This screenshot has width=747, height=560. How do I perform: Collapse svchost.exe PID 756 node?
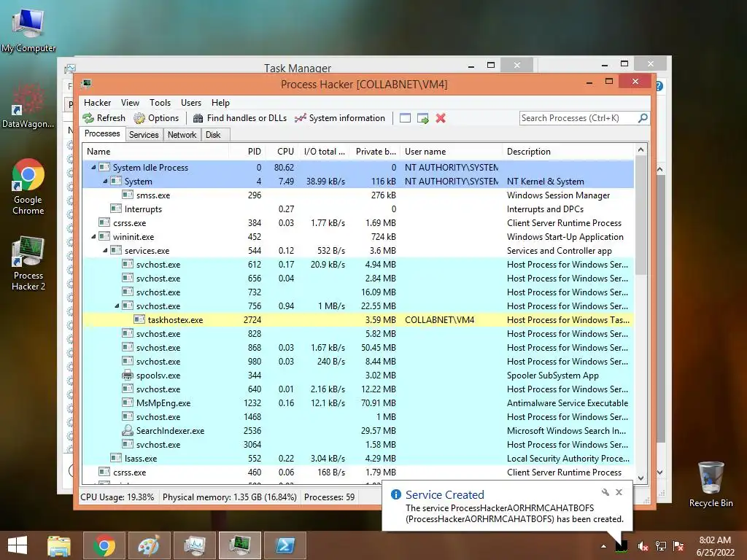click(117, 306)
